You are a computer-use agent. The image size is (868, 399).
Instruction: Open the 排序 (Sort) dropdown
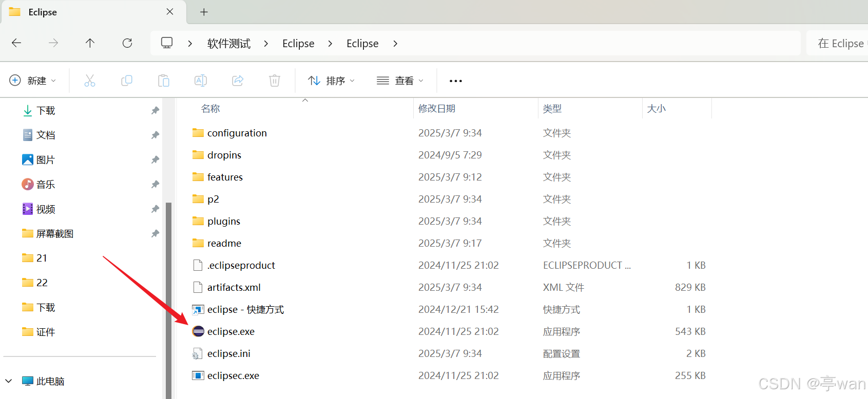332,81
